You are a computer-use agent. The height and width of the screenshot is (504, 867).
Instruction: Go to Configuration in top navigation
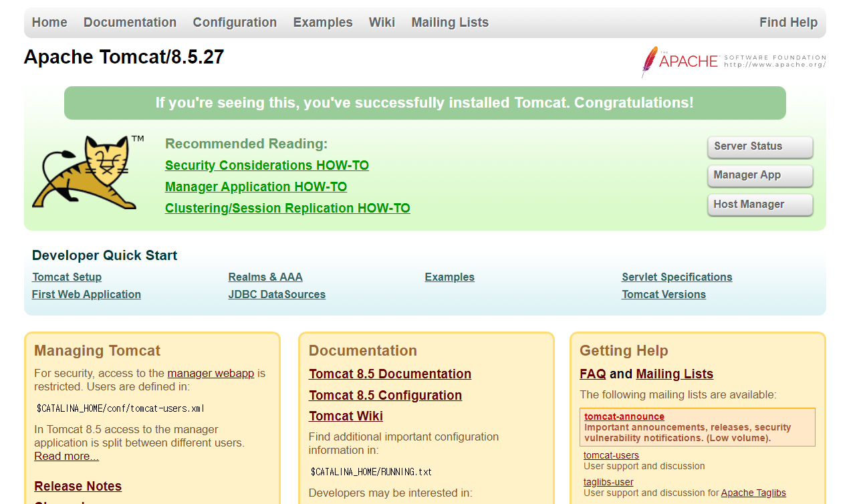[235, 22]
